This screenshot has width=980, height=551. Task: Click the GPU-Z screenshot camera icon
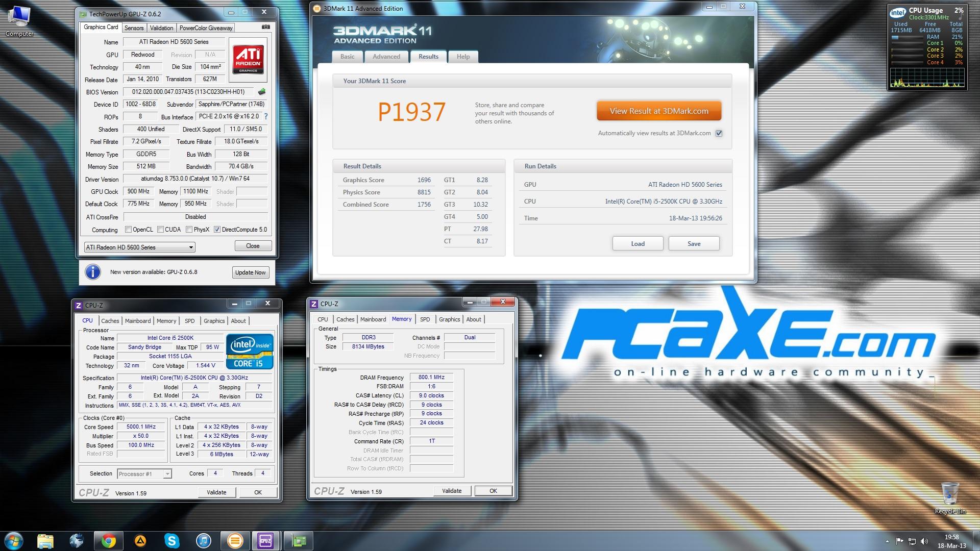pos(266,27)
